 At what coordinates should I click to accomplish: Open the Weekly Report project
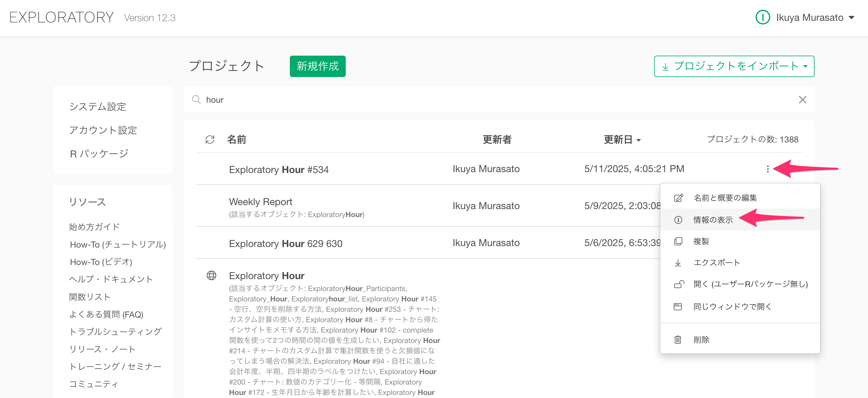click(x=261, y=202)
